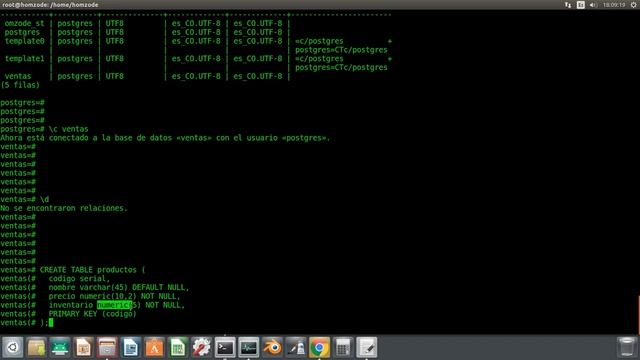Image resolution: width=640 pixels, height=360 pixels.
Task: Click the text PRIMARY KEY (codigo)
Action: [x=92, y=314]
